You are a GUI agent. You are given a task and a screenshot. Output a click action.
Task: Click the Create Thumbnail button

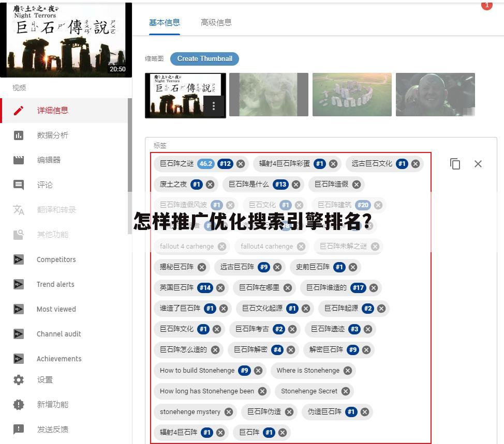(x=204, y=59)
